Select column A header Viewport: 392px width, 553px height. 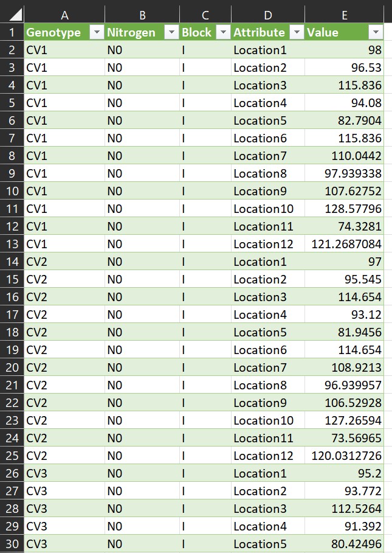click(x=64, y=15)
